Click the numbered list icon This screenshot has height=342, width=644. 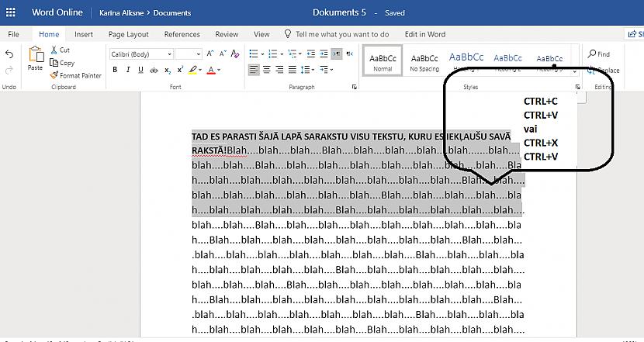coord(272,54)
